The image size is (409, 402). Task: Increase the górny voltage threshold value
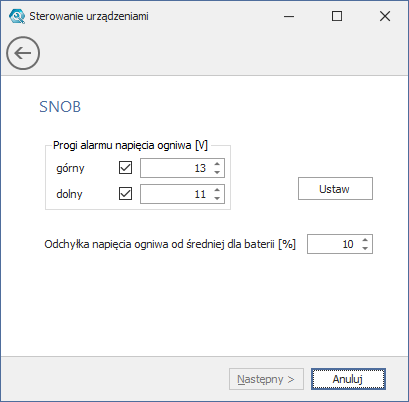coord(217,164)
